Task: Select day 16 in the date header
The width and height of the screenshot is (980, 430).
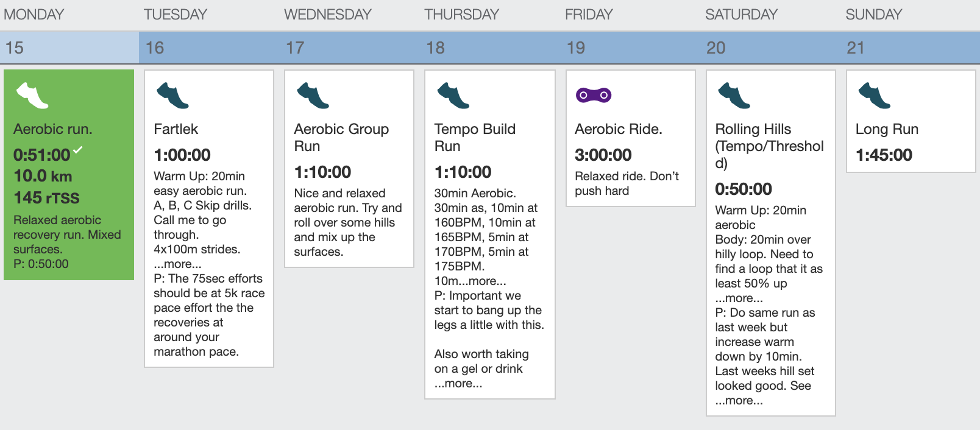Action: click(x=155, y=48)
